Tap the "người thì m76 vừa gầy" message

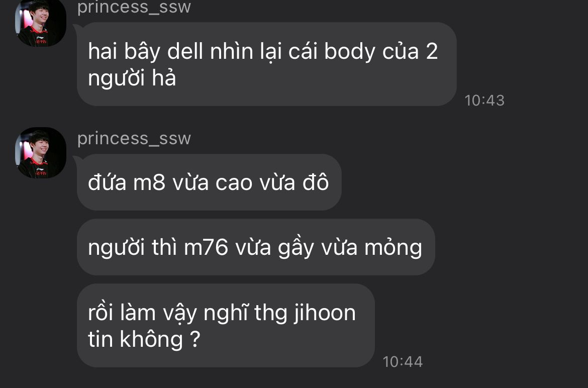[256, 247]
